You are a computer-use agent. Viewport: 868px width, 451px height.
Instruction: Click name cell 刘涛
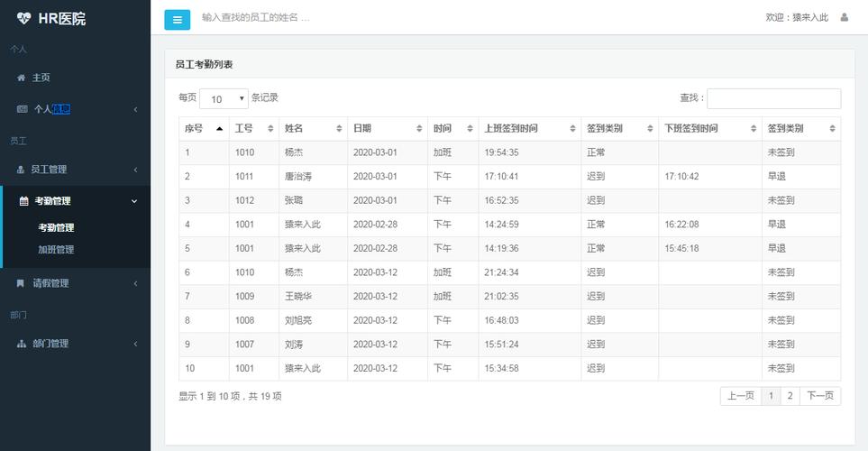[294, 344]
